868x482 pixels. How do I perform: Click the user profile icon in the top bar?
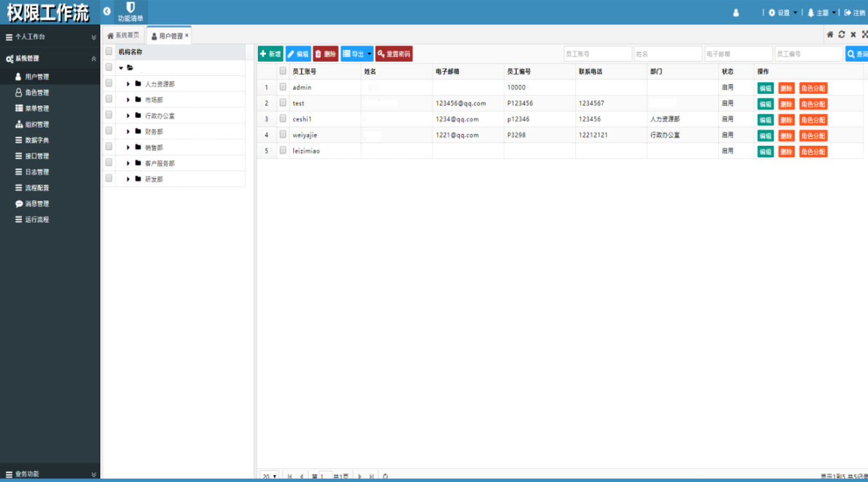point(736,12)
